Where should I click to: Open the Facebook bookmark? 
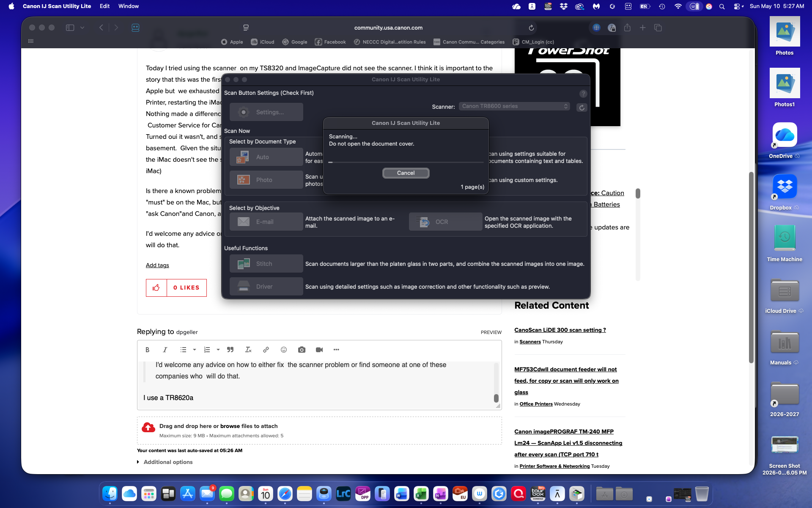[x=330, y=42]
